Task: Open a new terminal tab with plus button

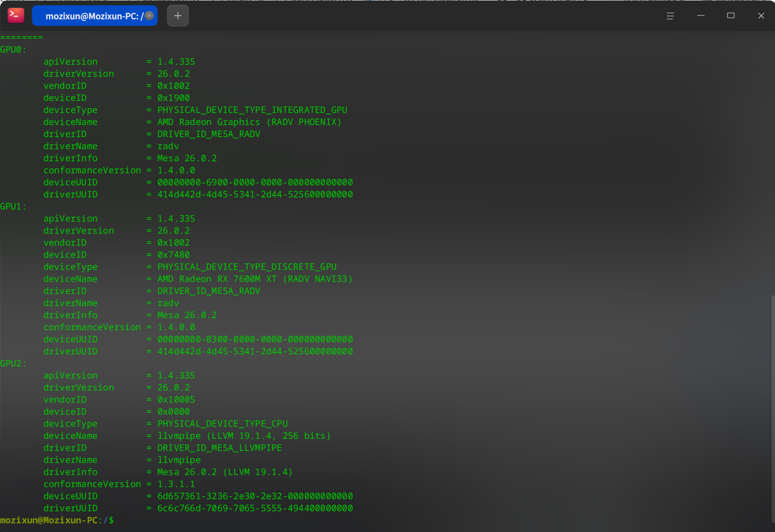Action: 178,16
